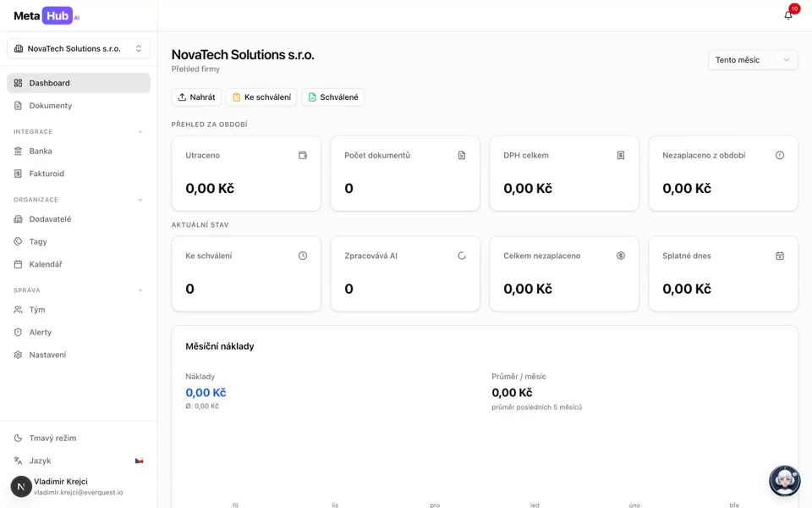This screenshot has width=812, height=508.
Task: Click the document icon in Počet dokumentů card
Action: (x=462, y=156)
